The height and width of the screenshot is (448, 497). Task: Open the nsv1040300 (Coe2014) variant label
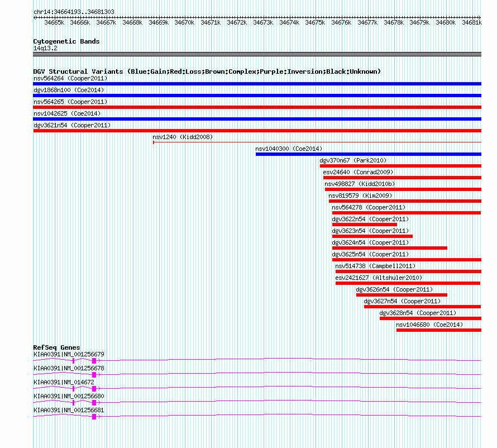pos(289,149)
